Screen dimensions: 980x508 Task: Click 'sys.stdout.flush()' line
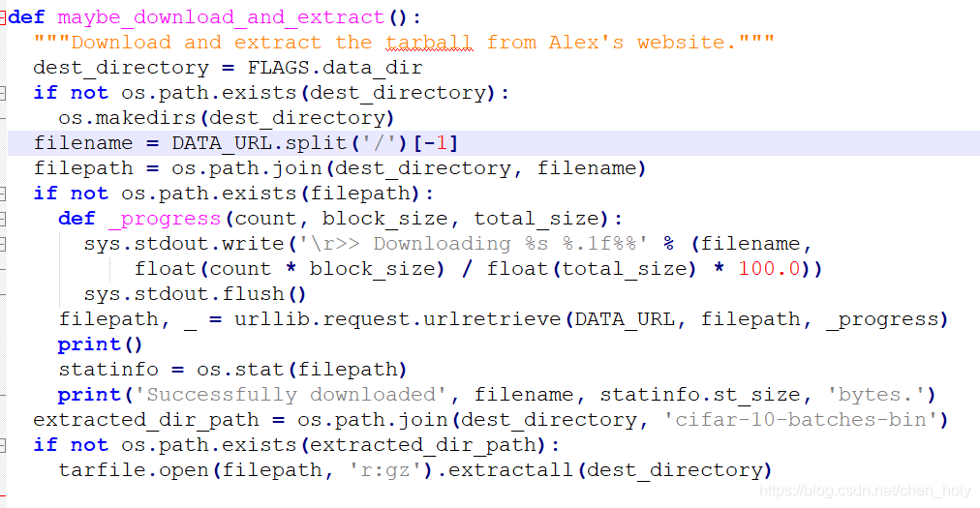195,294
